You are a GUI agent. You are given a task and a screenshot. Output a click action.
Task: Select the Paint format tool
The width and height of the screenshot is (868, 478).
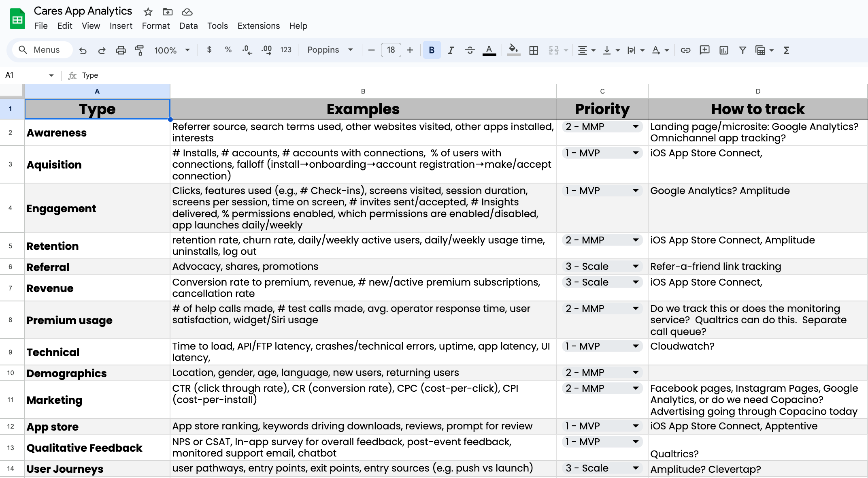point(140,50)
